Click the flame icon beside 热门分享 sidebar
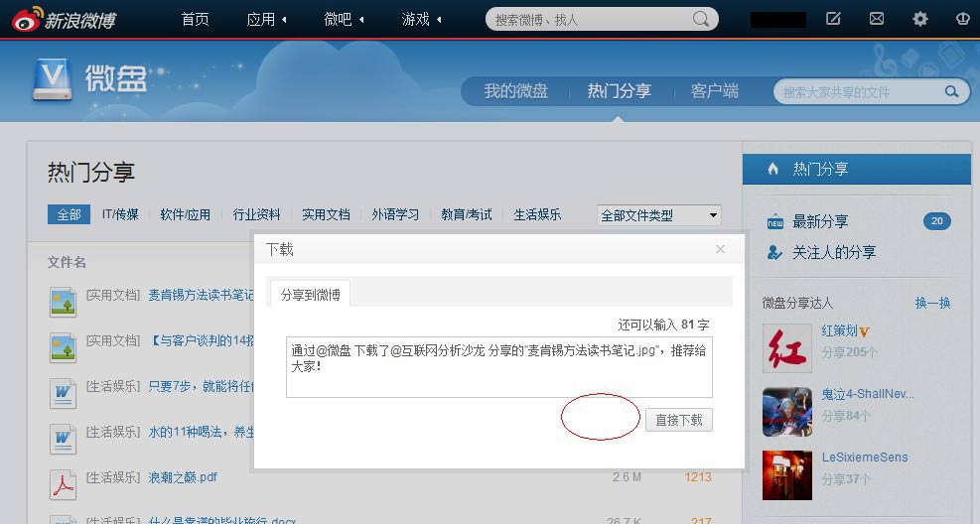The width and height of the screenshot is (980, 524). tap(773, 169)
